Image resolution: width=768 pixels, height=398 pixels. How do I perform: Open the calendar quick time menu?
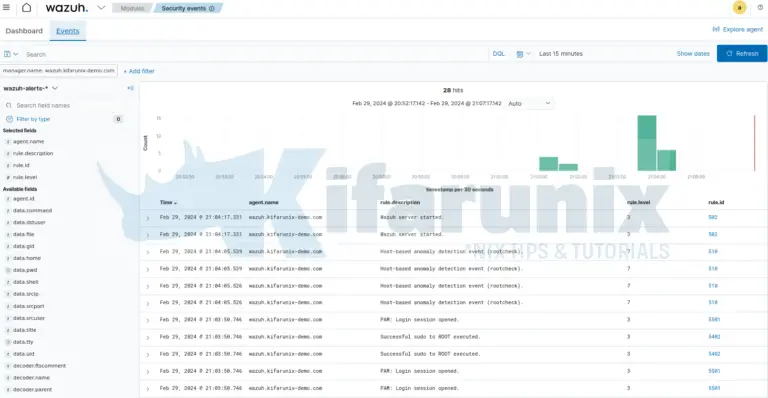[523, 54]
